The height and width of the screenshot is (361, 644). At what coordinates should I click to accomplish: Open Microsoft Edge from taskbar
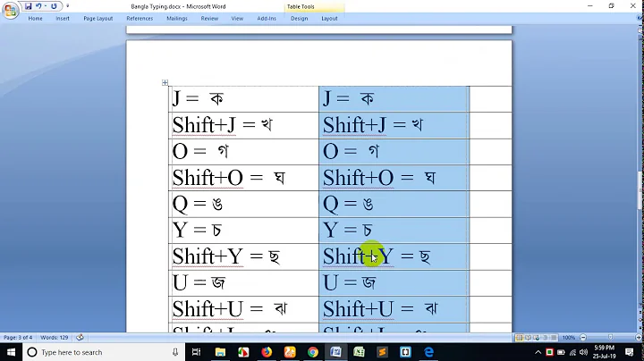428,352
